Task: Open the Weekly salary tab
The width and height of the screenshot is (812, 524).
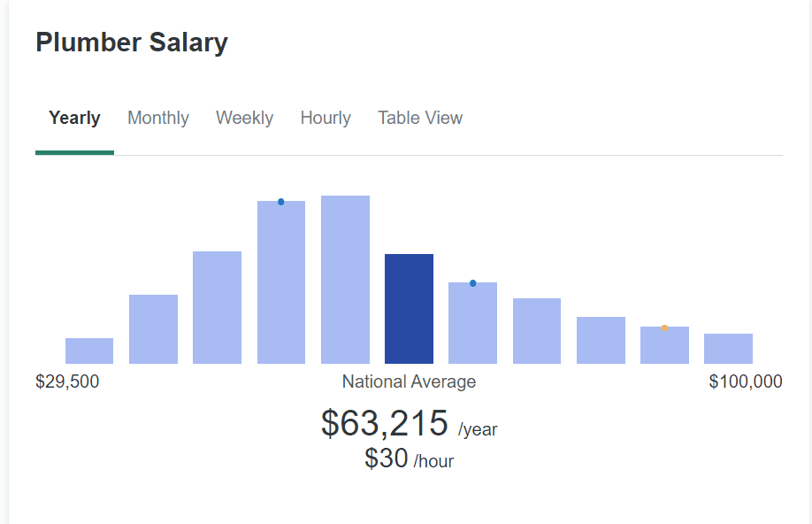Action: click(x=244, y=118)
